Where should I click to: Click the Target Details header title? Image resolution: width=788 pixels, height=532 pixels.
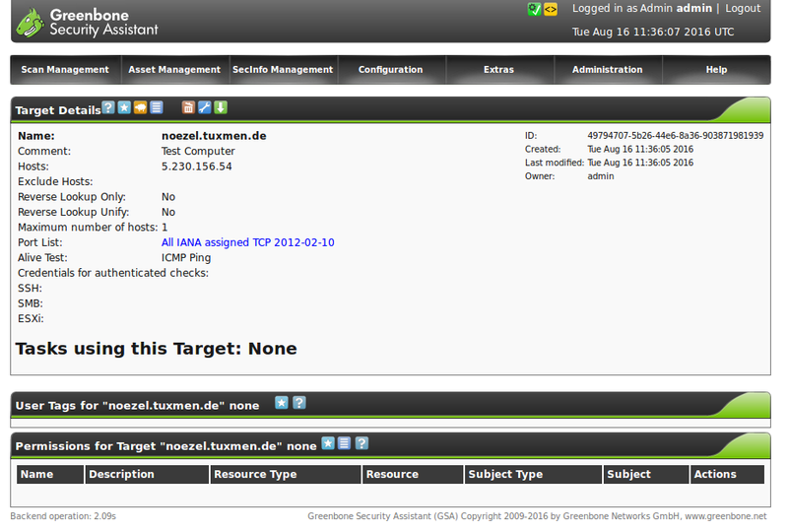(58, 110)
